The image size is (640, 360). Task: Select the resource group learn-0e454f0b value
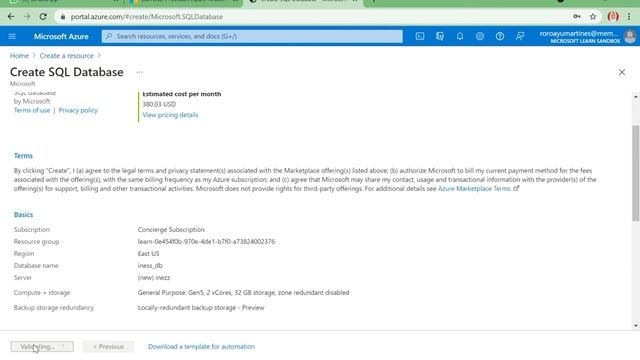[x=206, y=242]
